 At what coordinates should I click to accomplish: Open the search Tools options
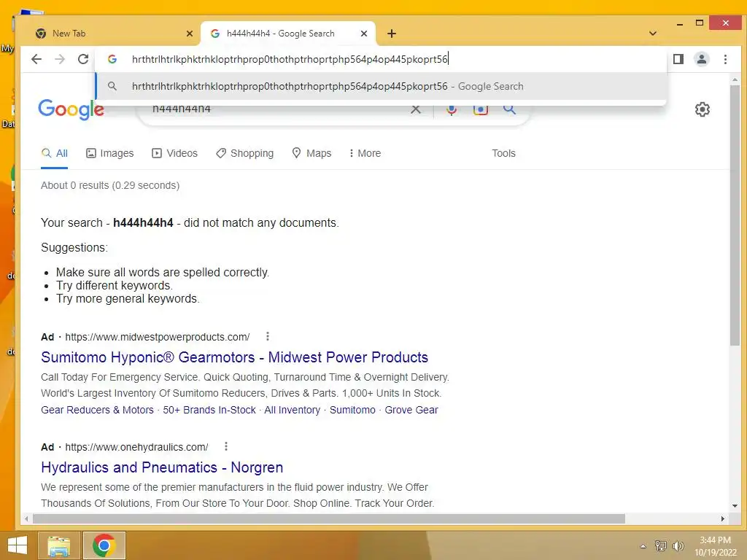tap(503, 153)
